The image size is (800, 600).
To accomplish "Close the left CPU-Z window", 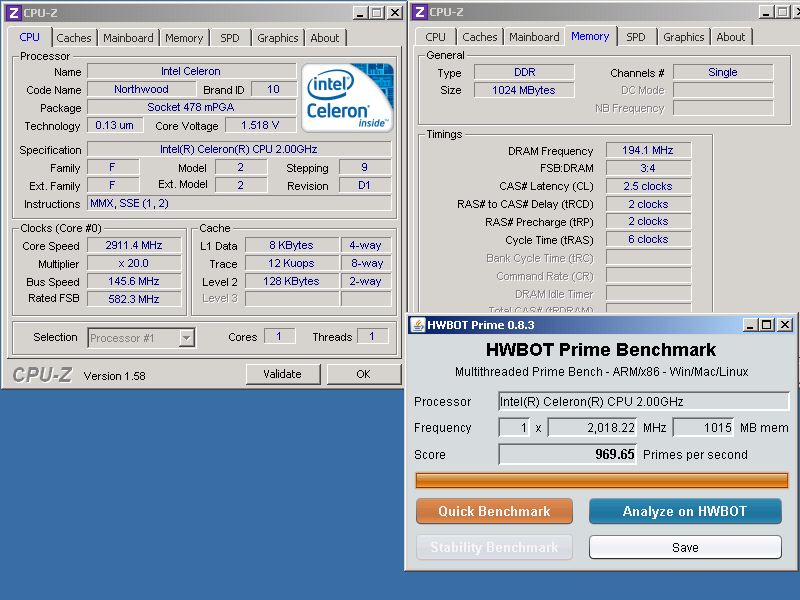I will point(394,13).
